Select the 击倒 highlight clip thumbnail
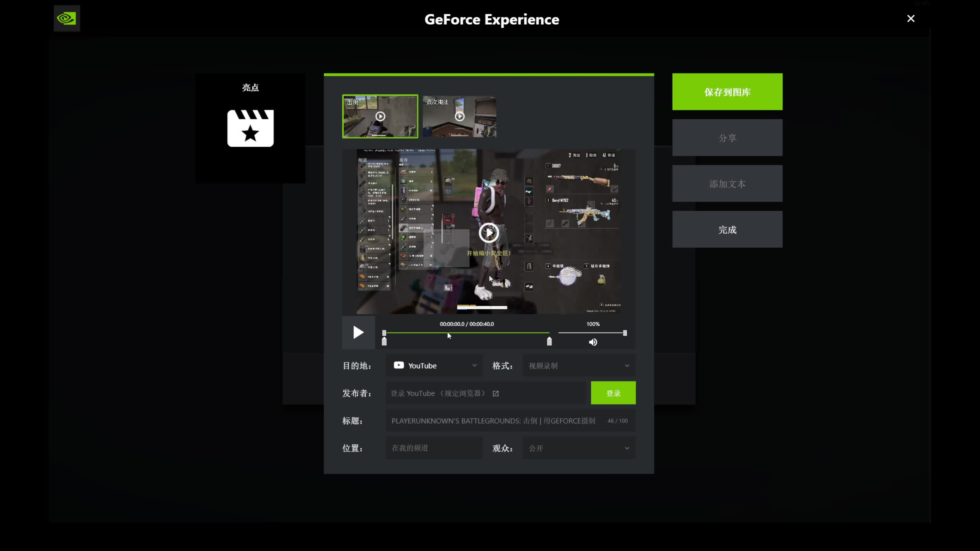 pos(380,116)
